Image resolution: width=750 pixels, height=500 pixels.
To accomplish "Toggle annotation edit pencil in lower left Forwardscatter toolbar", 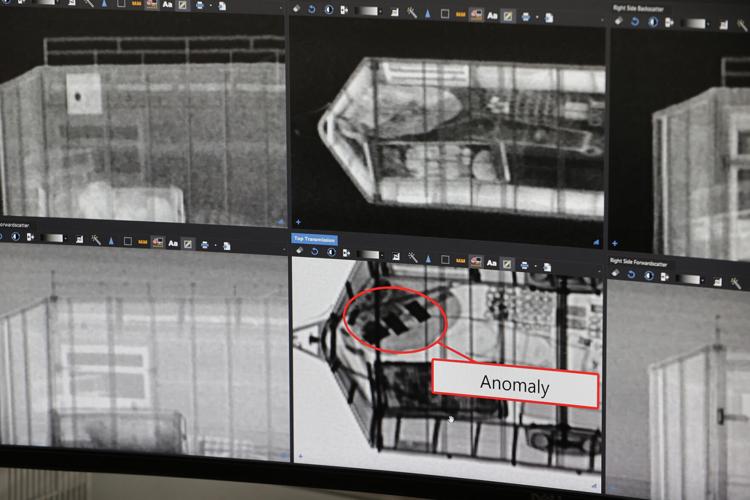I will 188,244.
